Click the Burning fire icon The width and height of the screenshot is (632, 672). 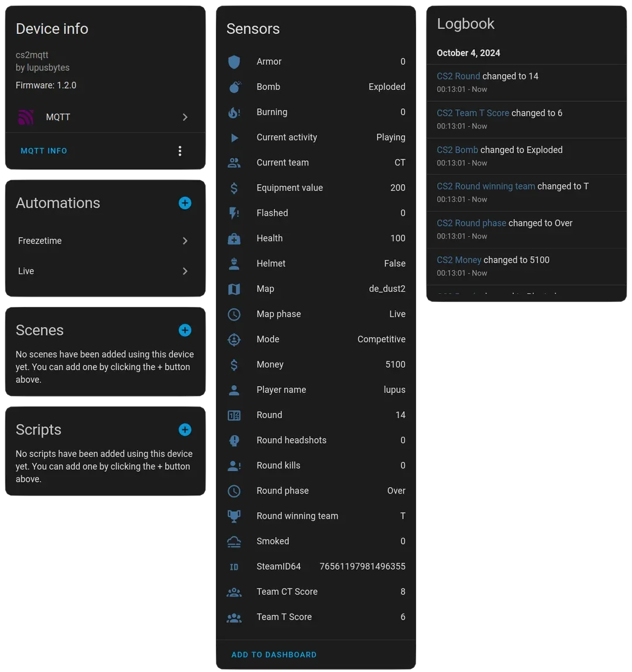coord(234,112)
